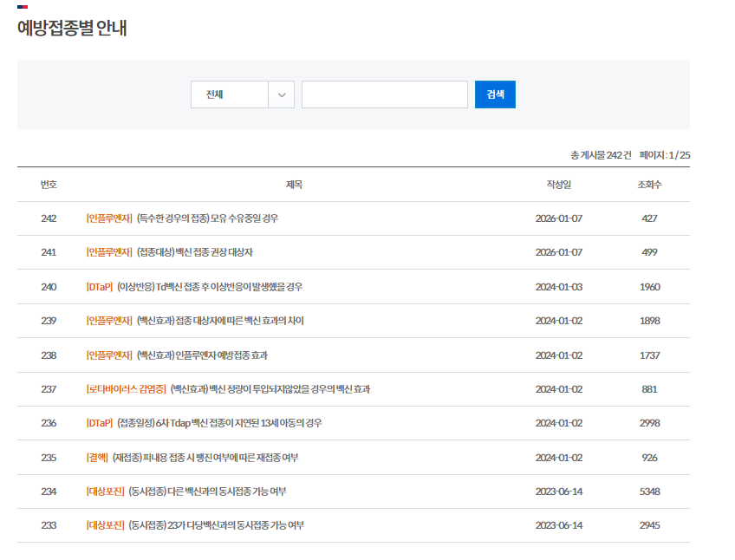
Task: Click the 번호 column header
Action: [49, 185]
